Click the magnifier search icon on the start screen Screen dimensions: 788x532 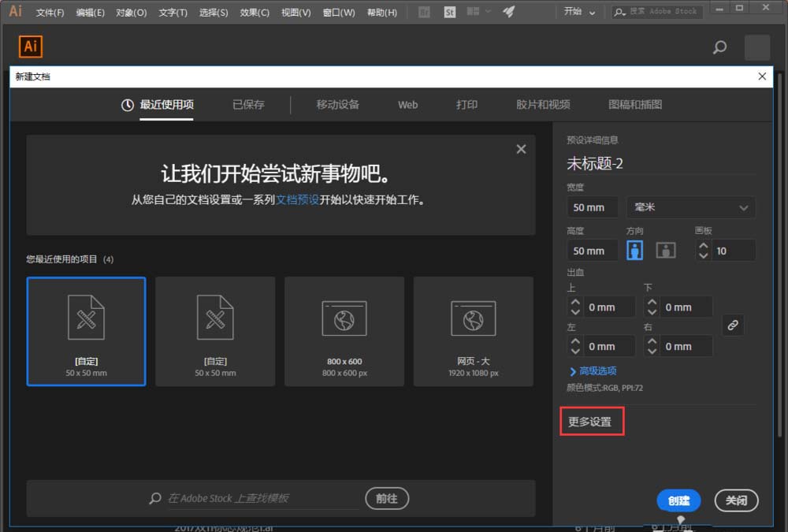tap(719, 47)
